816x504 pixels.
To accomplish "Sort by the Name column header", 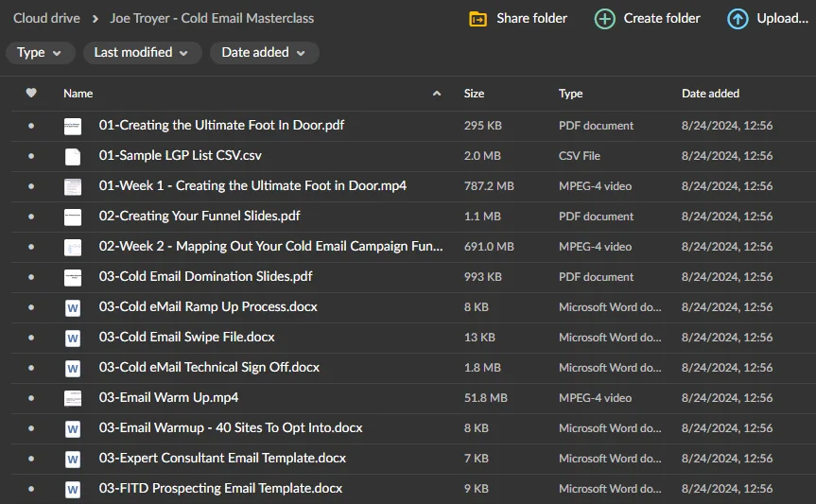I will [x=78, y=94].
